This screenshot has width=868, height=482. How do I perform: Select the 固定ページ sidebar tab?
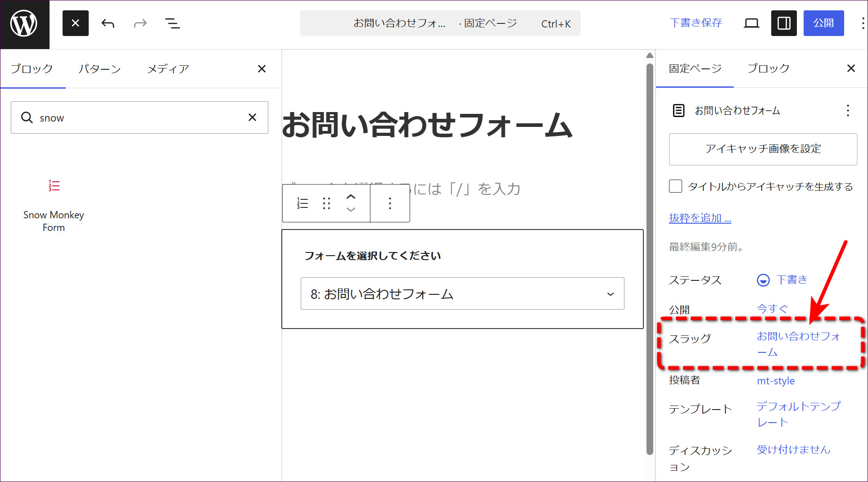(x=695, y=68)
